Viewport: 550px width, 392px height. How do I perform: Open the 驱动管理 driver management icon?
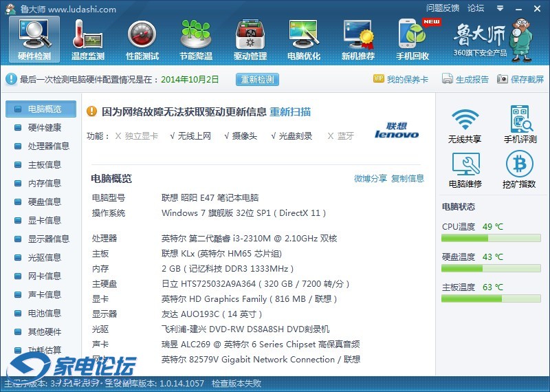(250, 39)
